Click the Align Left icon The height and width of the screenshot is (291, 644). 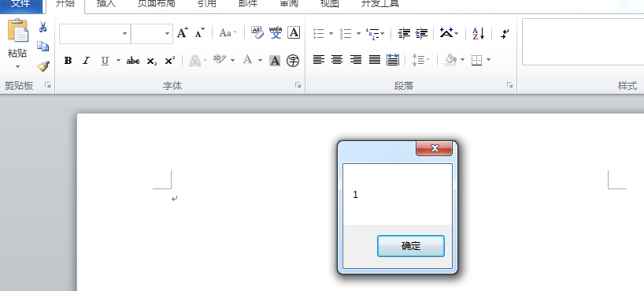[319, 60]
